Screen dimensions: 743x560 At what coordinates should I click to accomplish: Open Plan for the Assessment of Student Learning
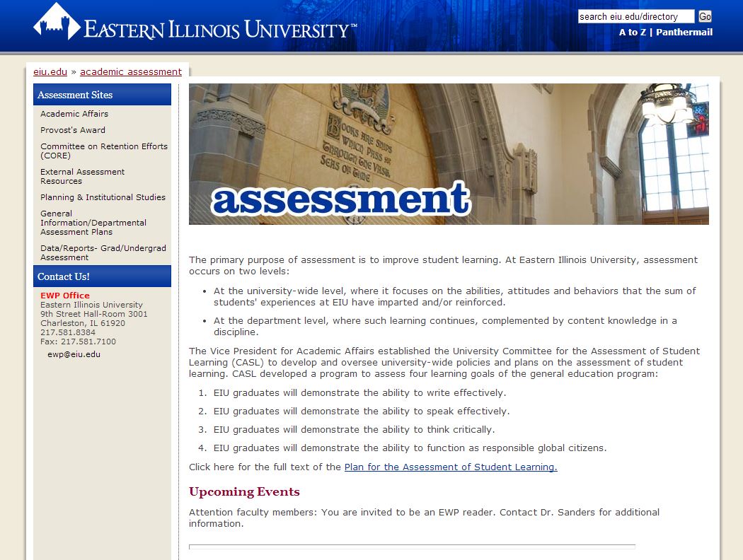click(x=451, y=467)
